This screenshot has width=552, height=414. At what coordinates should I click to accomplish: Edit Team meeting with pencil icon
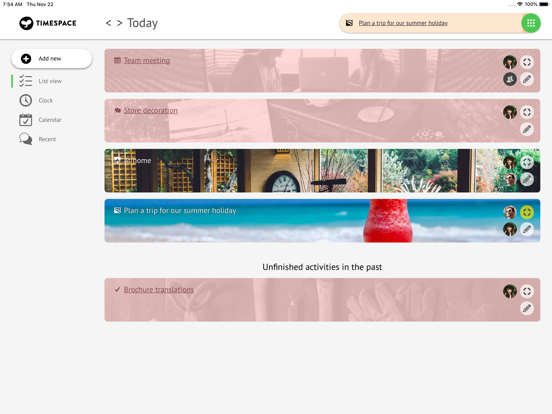click(x=527, y=79)
